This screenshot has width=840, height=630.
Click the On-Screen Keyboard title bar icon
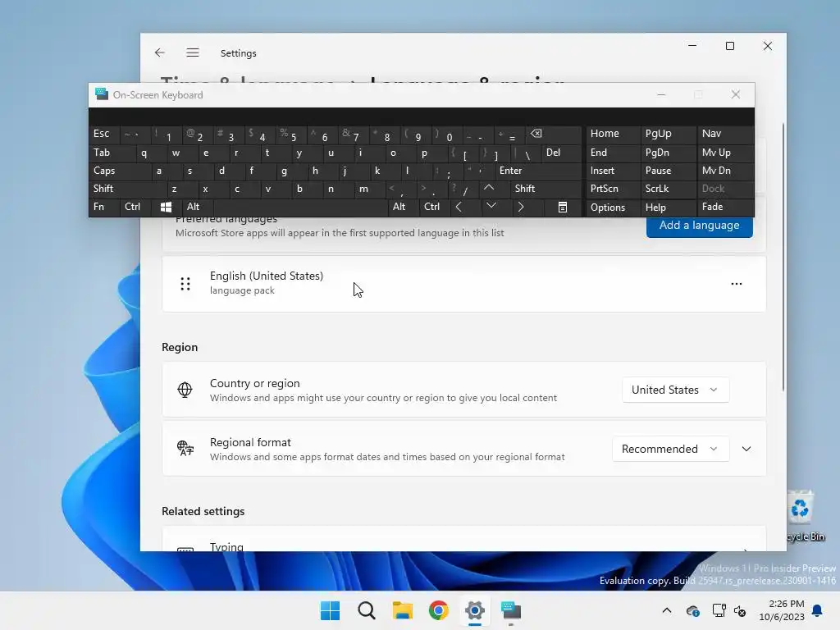pyautogui.click(x=101, y=94)
